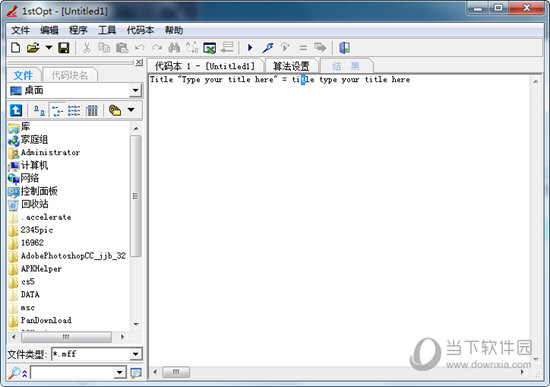Switch to the 算法设置 tab
The image size is (550, 387).
click(x=291, y=66)
